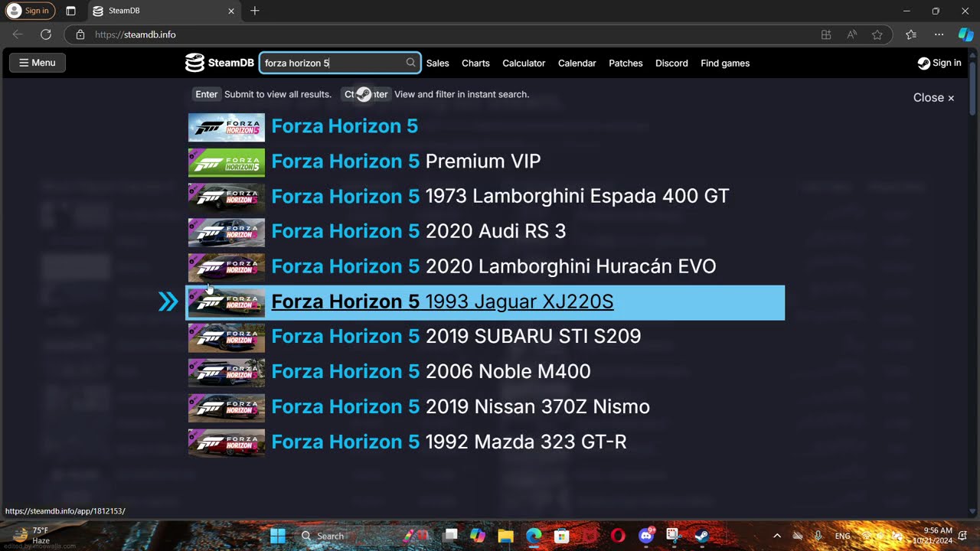The width and height of the screenshot is (980, 551).
Task: Switch to Microsoft Edge on the taskbar
Action: [534, 536]
